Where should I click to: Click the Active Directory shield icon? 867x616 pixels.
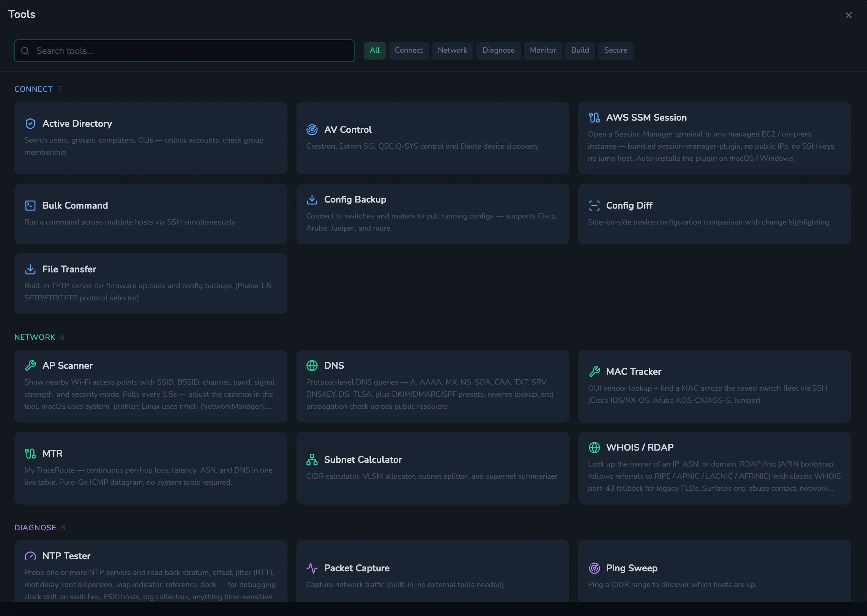[x=30, y=124]
